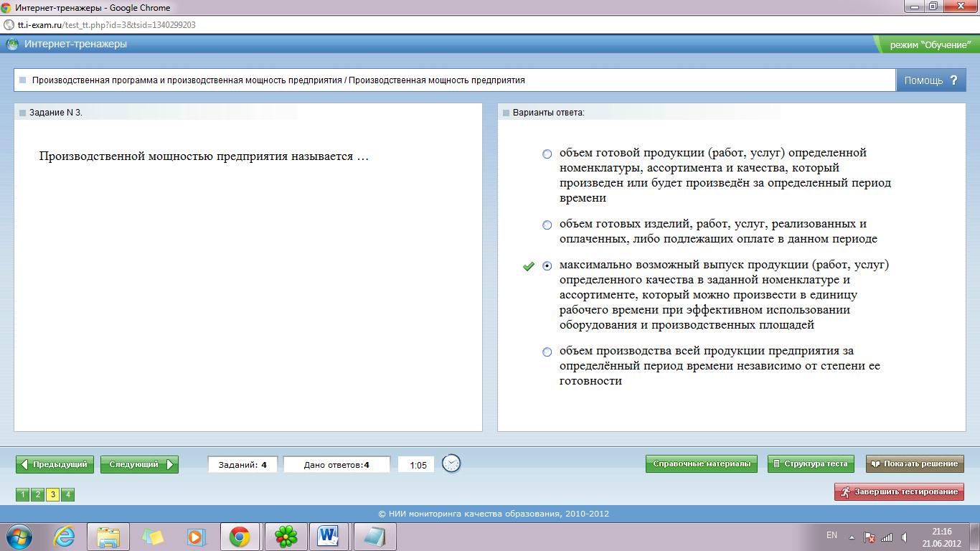Open the network signal tray icon
Screen dimensions: 980x551
pyautogui.click(x=887, y=537)
